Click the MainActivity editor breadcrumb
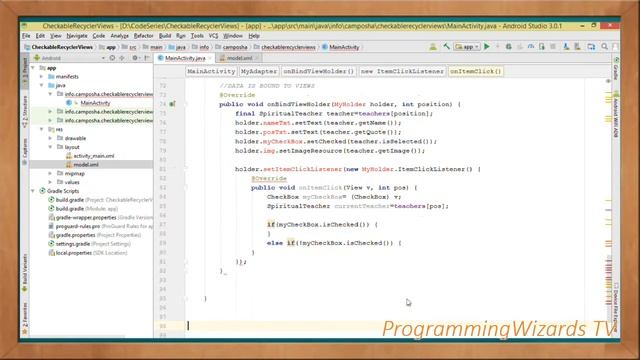Screen dimensions: 640x360 (x=211, y=71)
